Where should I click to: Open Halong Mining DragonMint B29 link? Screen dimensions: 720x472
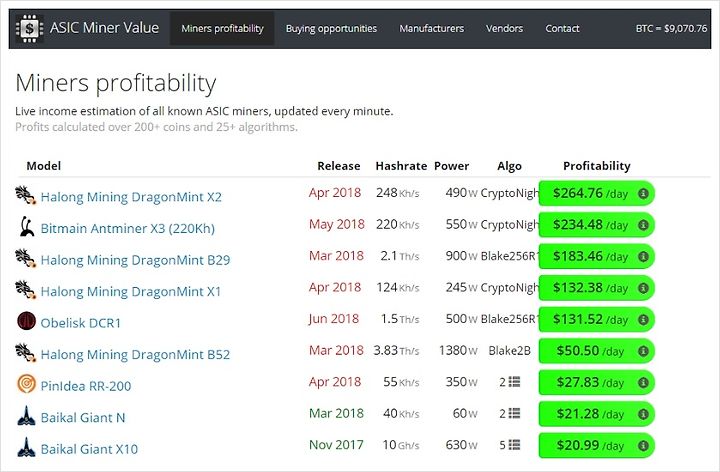[x=135, y=260]
